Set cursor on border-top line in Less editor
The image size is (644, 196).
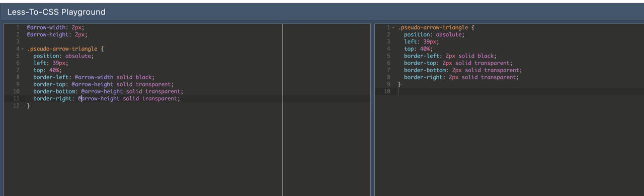(103, 84)
